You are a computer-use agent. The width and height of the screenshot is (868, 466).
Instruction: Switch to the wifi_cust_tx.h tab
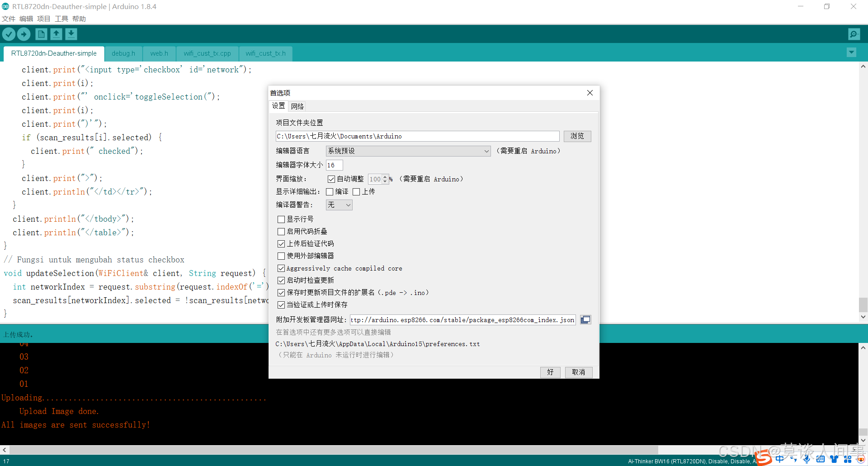[265, 53]
